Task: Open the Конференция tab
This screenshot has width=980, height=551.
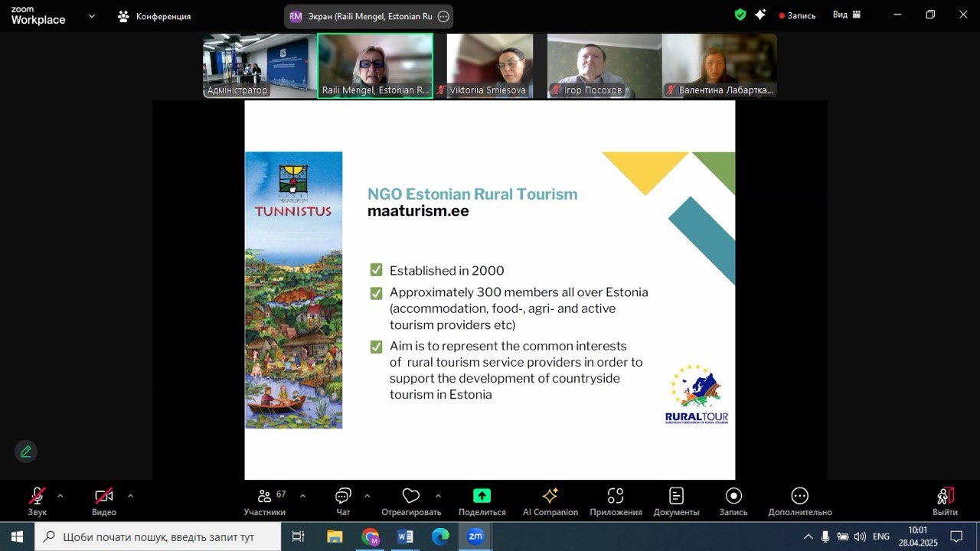Action: coord(155,16)
